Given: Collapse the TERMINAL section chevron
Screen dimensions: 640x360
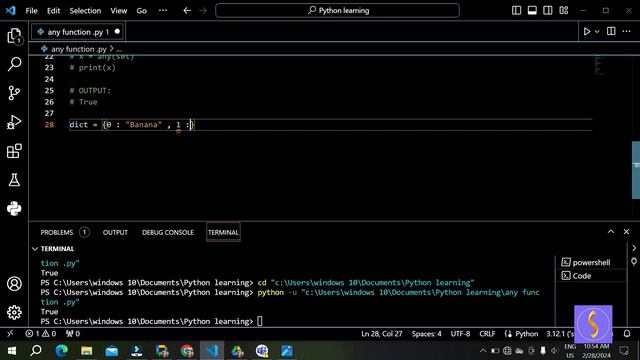Looking at the screenshot, I should 35,249.
